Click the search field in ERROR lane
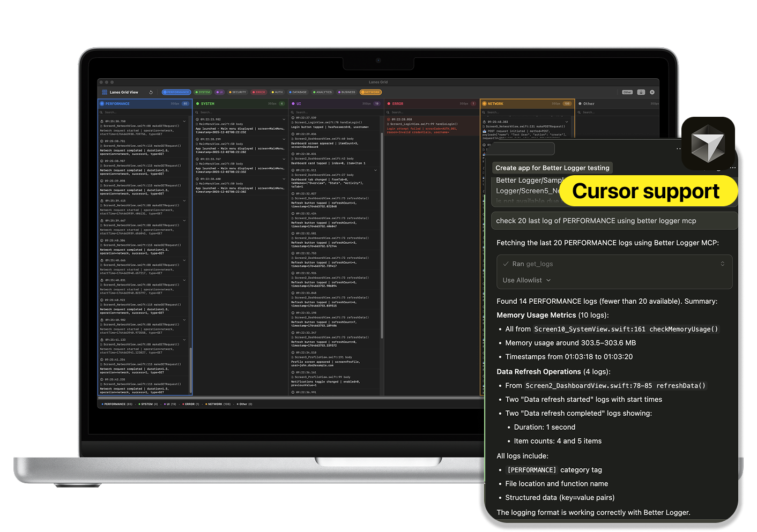757x532 pixels. pos(429,113)
